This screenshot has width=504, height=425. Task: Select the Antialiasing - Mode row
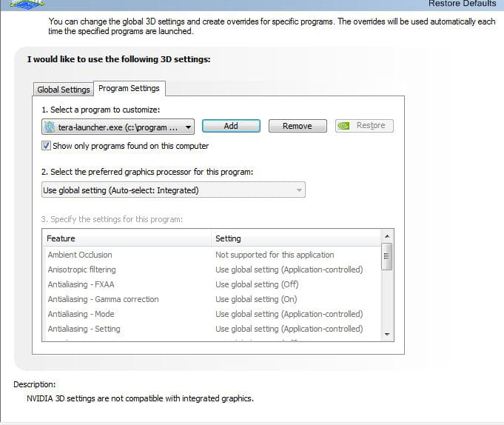(212, 314)
